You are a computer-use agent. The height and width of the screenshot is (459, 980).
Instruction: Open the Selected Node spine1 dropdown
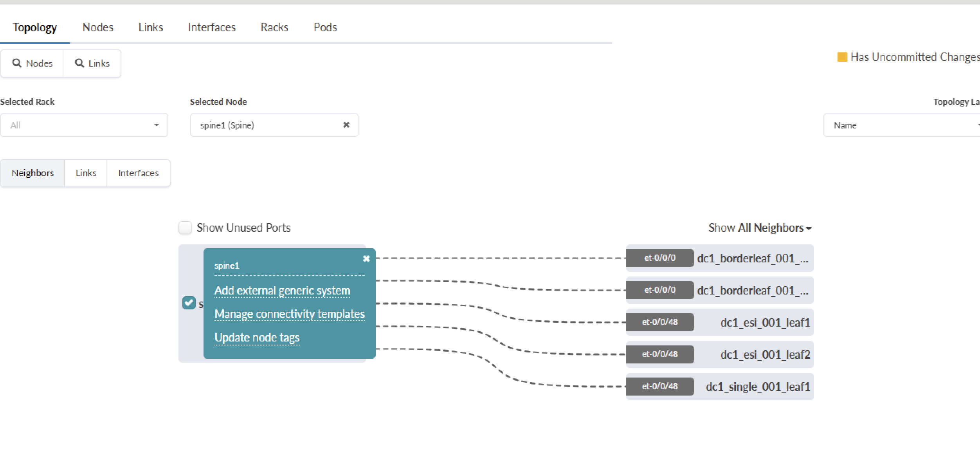tap(274, 125)
